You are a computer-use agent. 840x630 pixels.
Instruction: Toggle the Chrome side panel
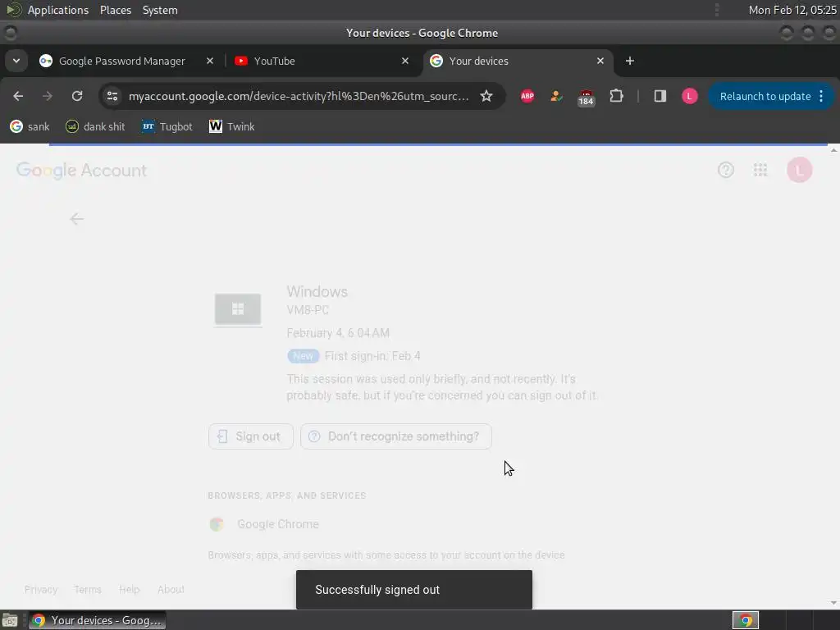(x=660, y=97)
